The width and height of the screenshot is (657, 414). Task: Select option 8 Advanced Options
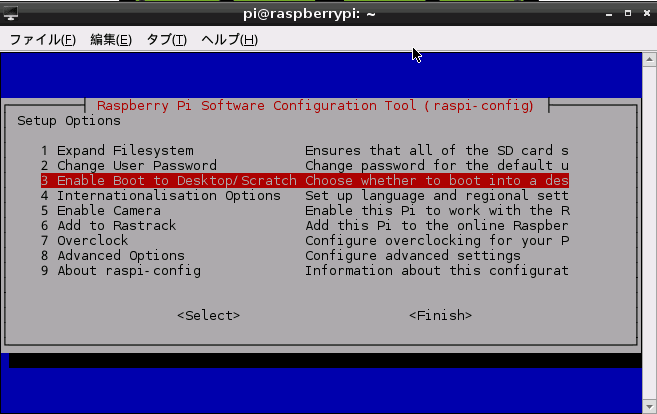[113, 256]
